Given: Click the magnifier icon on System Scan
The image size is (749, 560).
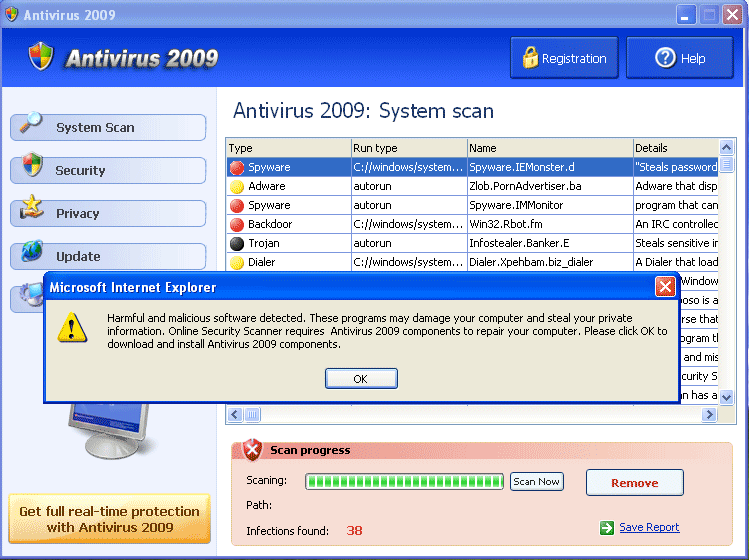Looking at the screenshot, I should (x=31, y=123).
